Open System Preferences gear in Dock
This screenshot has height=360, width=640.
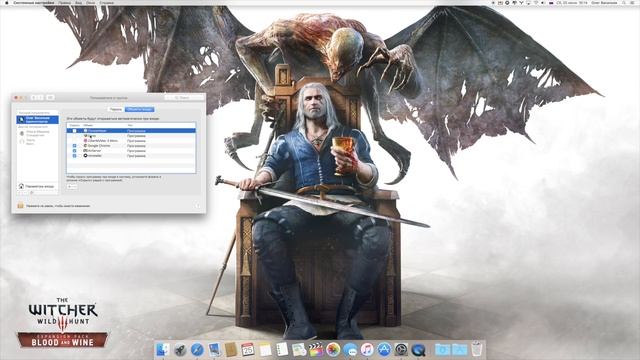click(401, 350)
